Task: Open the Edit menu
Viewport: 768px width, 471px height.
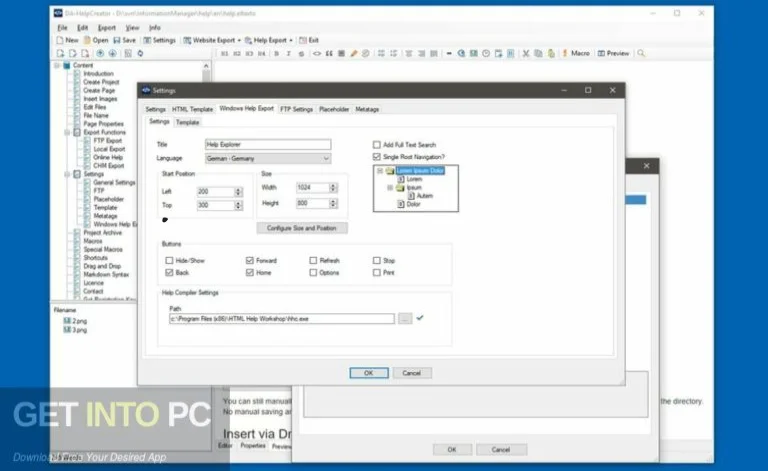Action: pos(82,27)
